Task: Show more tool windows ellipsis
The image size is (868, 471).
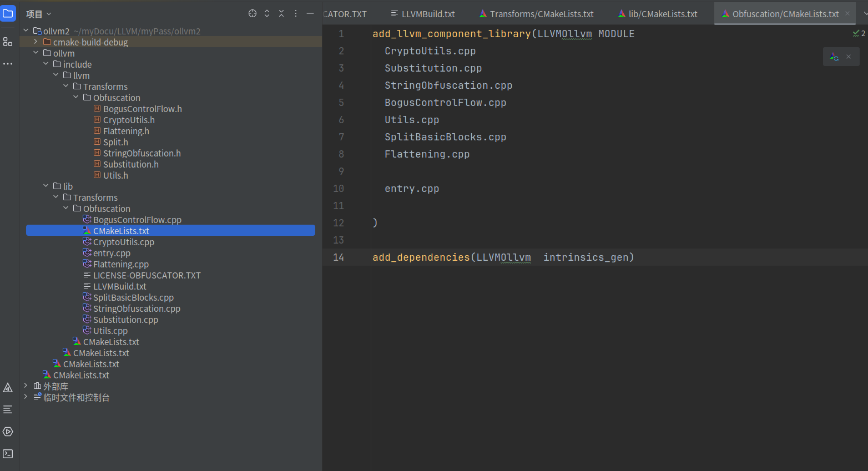Action: coord(8,64)
